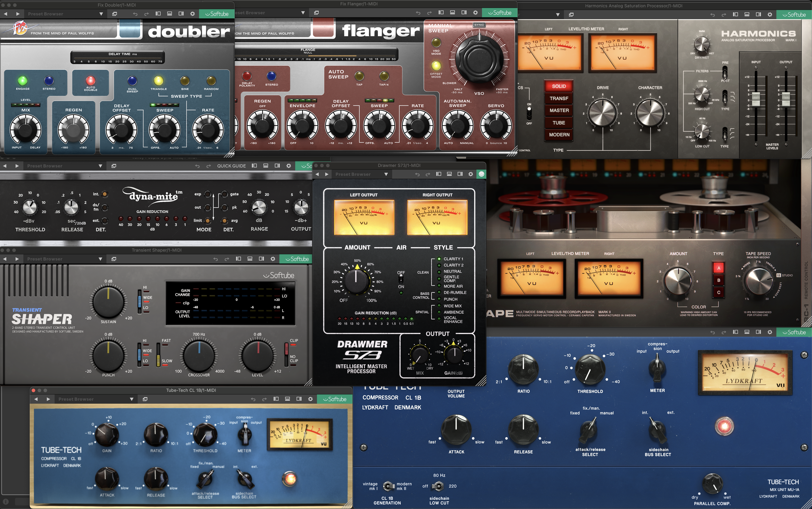Select tape type A button
Image resolution: width=812 pixels, height=509 pixels.
[x=718, y=268]
